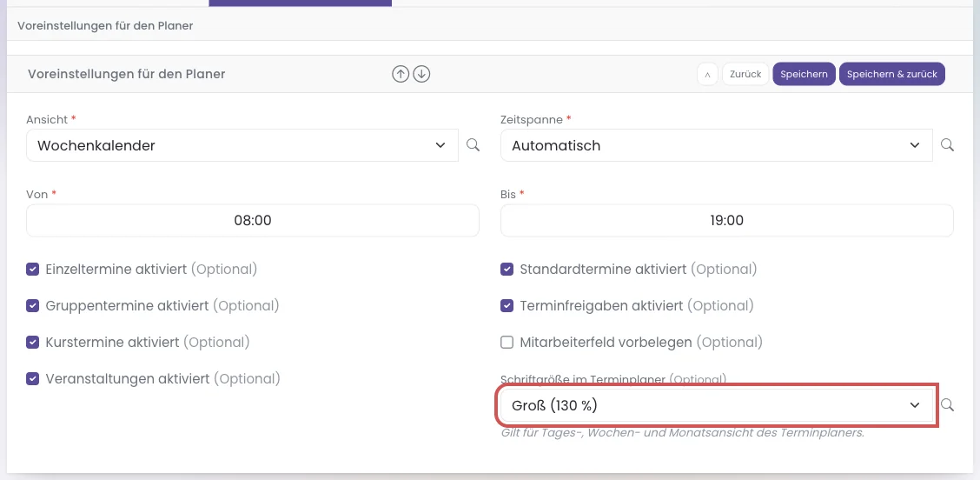Uncheck Einzeltermine aktiviert
The height and width of the screenshot is (480, 980).
(x=32, y=270)
